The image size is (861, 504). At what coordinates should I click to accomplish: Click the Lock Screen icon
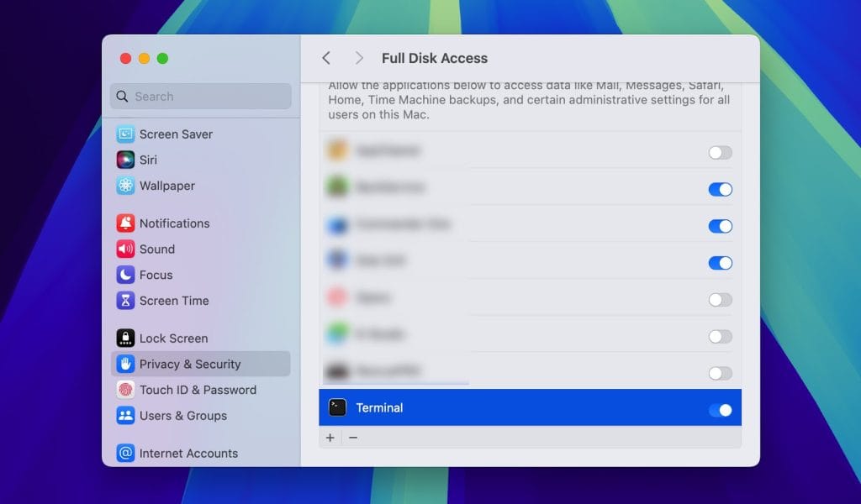pyautogui.click(x=125, y=339)
